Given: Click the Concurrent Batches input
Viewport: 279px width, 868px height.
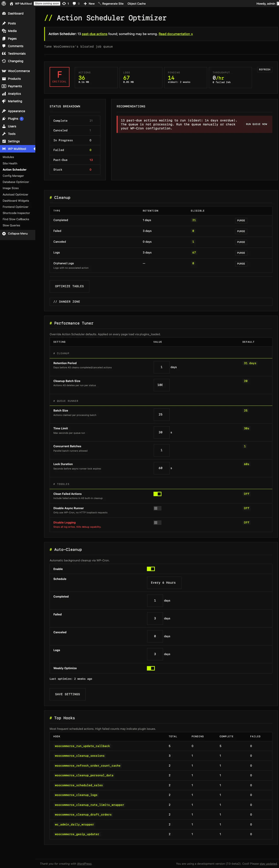Looking at the screenshot, I should 162,450.
